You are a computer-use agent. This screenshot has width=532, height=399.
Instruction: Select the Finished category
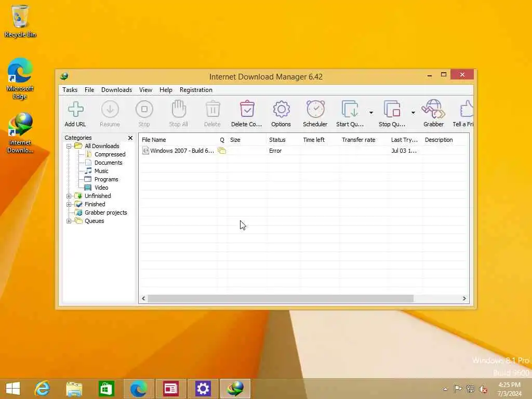[95, 204]
